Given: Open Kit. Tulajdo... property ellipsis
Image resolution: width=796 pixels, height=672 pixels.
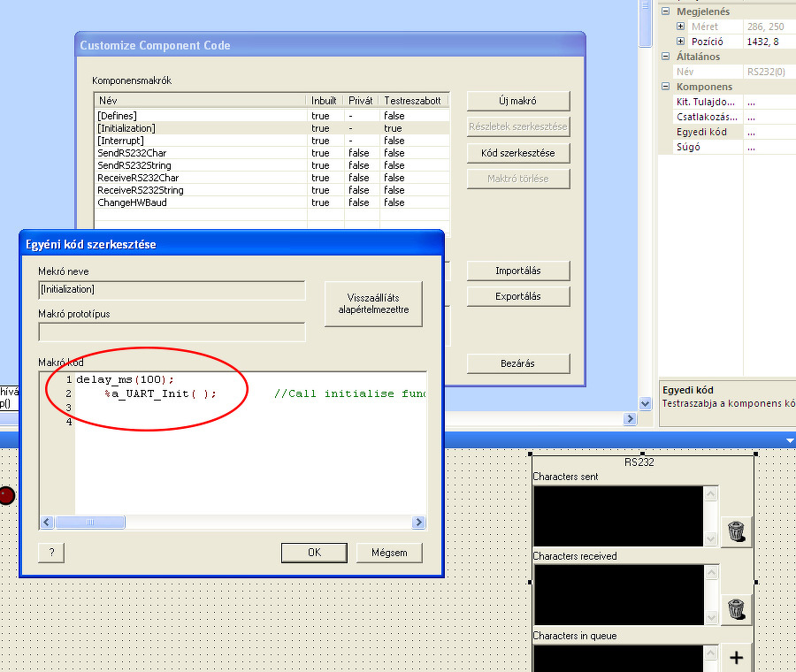Looking at the screenshot, I should click(751, 102).
